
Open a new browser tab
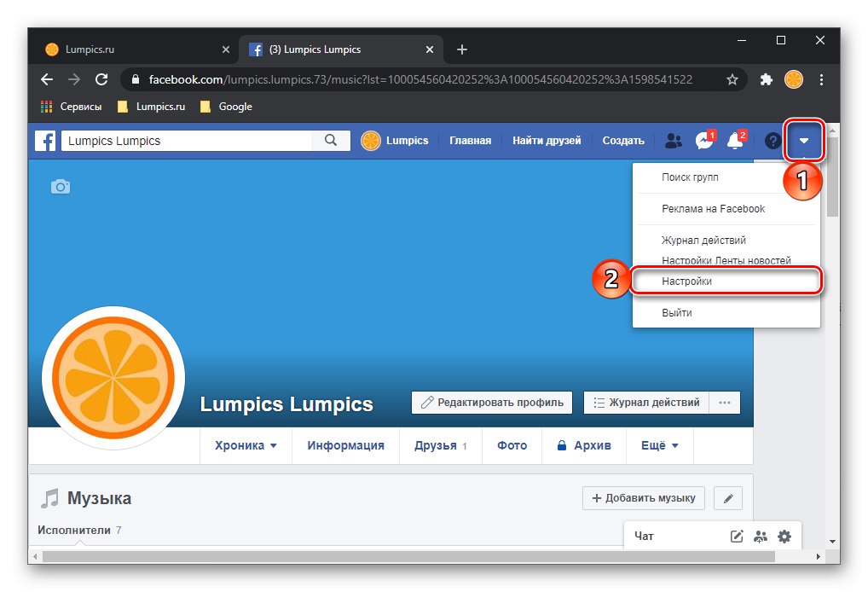[x=461, y=49]
